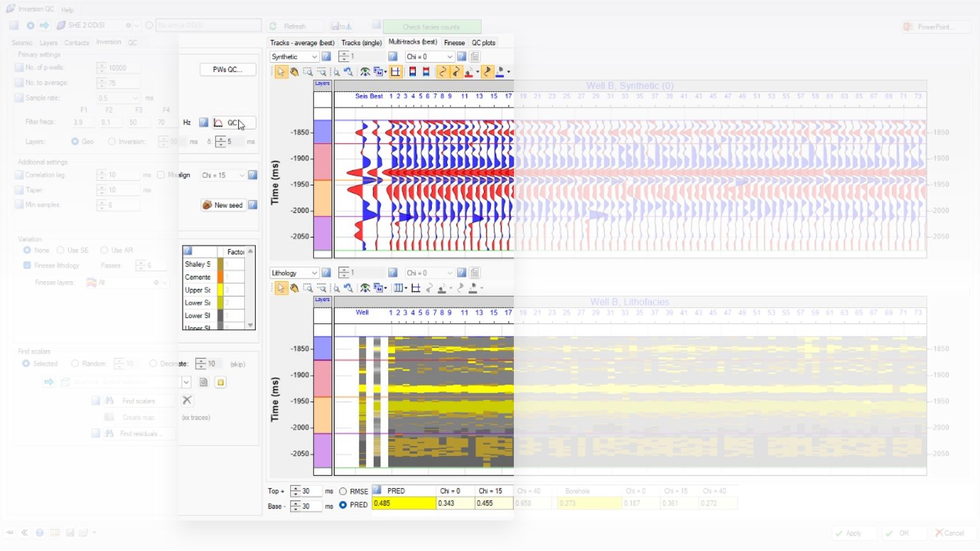
Task: Open view options dropdown arrow in Synthetic toolbar
Action: (386, 72)
